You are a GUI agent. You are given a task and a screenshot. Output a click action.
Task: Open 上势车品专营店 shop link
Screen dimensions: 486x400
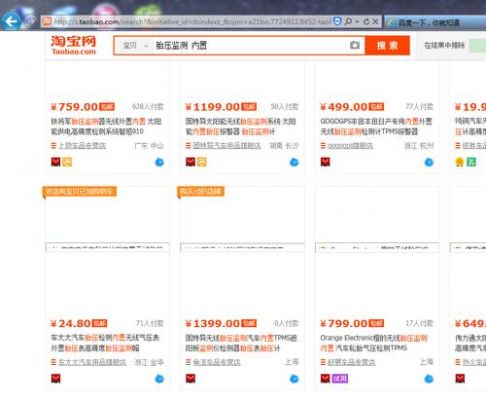(82, 146)
